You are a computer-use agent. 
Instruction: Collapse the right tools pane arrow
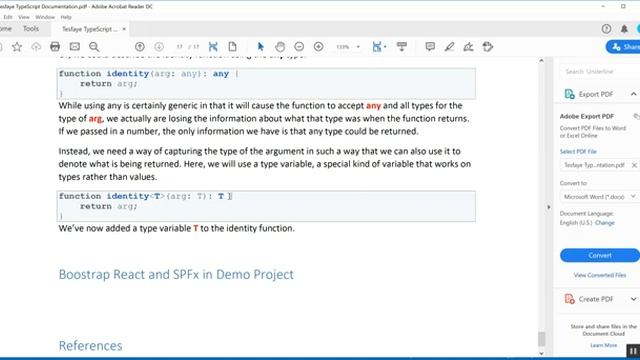pyautogui.click(x=549, y=207)
